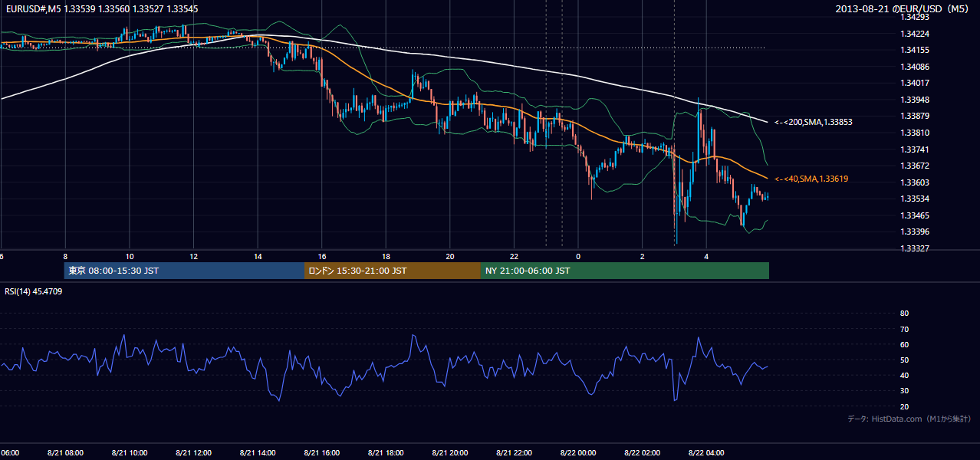Click the hour 22 label under price chart
The width and height of the screenshot is (980, 460).
pos(515,257)
